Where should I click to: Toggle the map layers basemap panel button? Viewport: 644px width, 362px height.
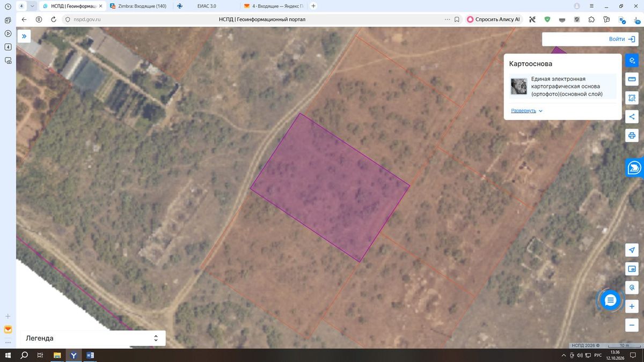(632, 60)
